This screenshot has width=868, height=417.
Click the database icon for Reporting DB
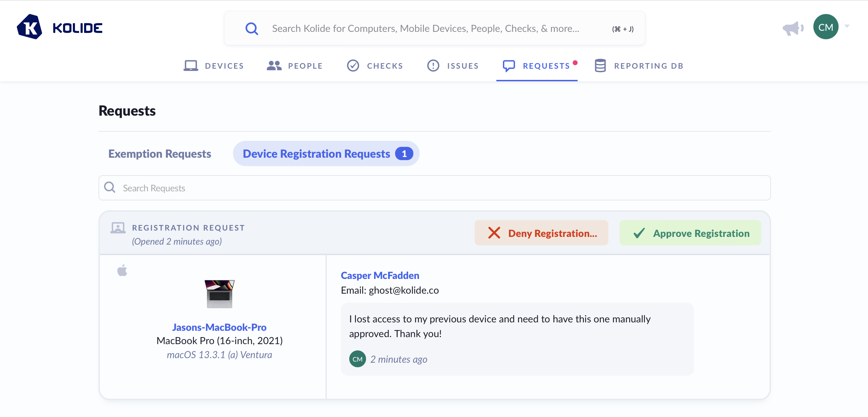600,66
